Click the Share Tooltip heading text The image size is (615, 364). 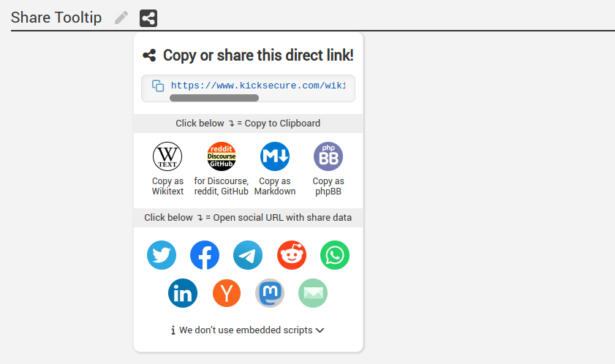pyautogui.click(x=56, y=18)
